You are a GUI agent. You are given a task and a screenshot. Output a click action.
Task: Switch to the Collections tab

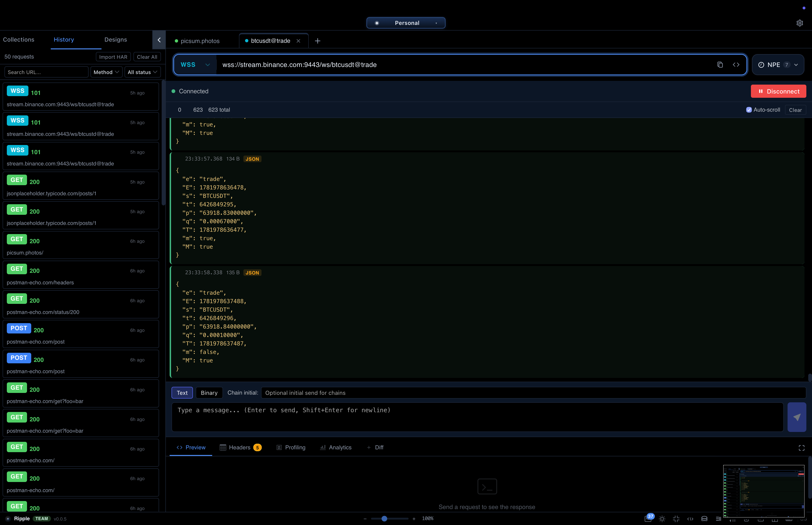[19, 40]
